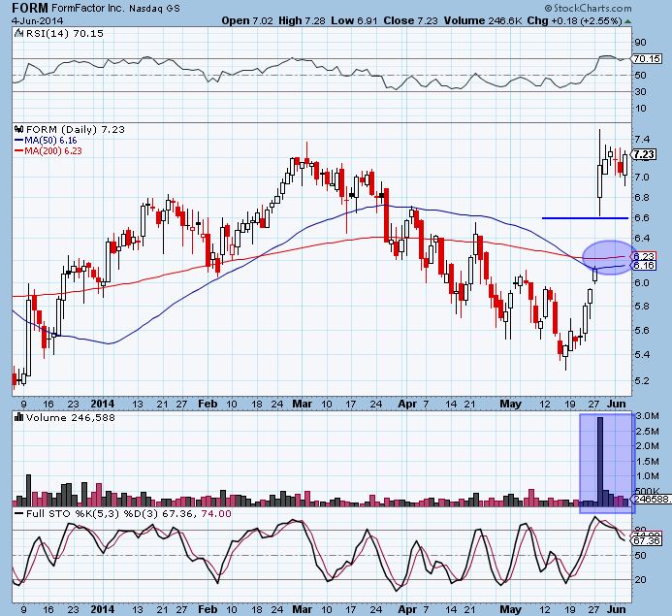This screenshot has height=616, width=672.
Task: Click the red 6.23 moving average tag
Action: [644, 256]
